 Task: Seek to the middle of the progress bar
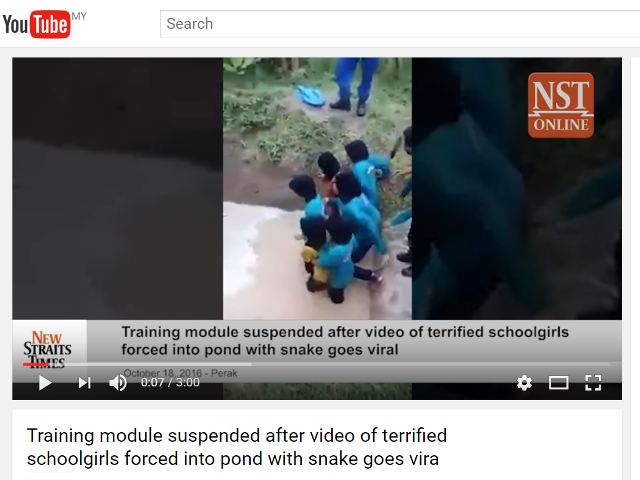[317, 364]
